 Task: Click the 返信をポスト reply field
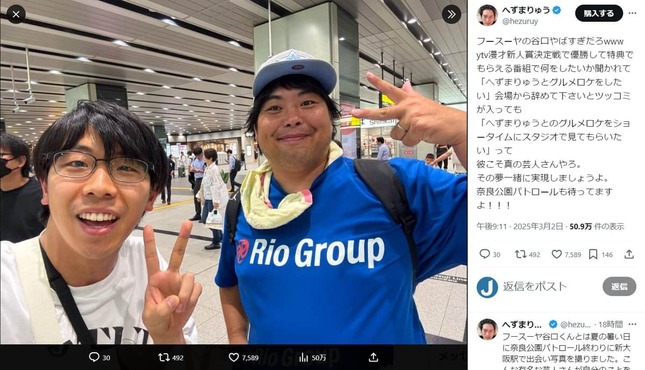pos(535,286)
